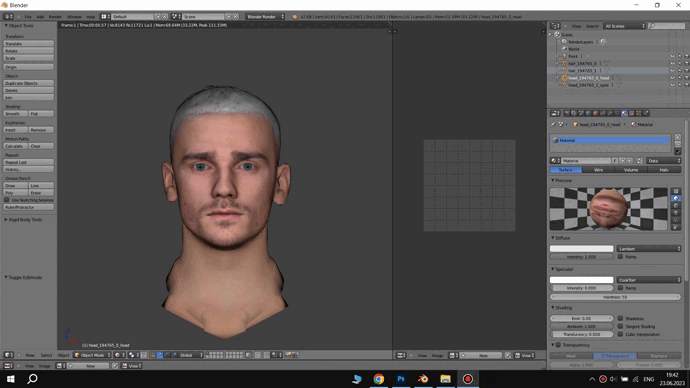Open the Render menu

(55, 17)
